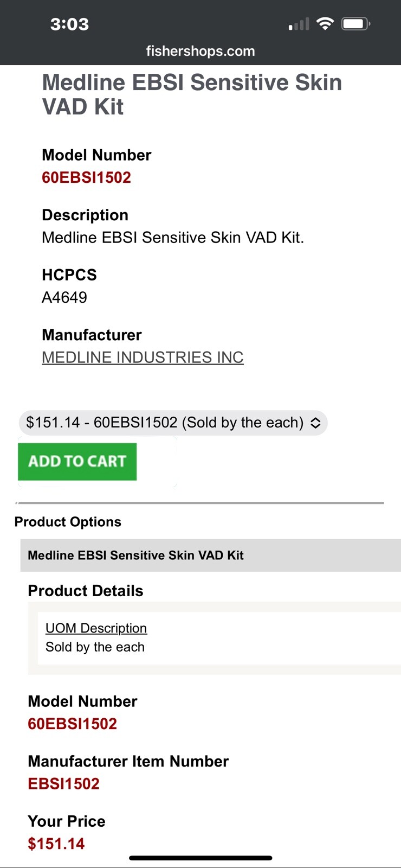Tap the Wi-Fi icon in the status bar

click(x=324, y=23)
